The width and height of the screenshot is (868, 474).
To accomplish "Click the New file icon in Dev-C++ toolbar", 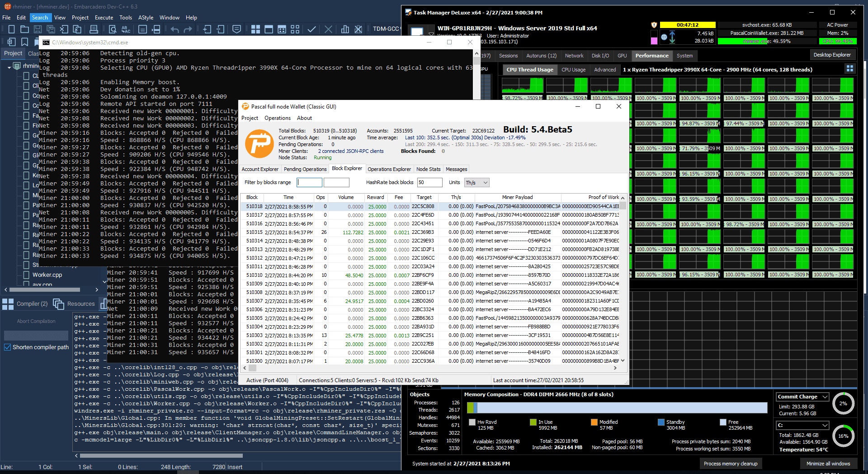I will coord(11,29).
